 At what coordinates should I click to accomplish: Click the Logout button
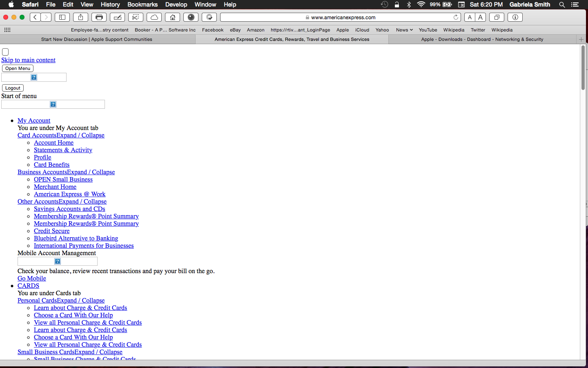pos(13,88)
